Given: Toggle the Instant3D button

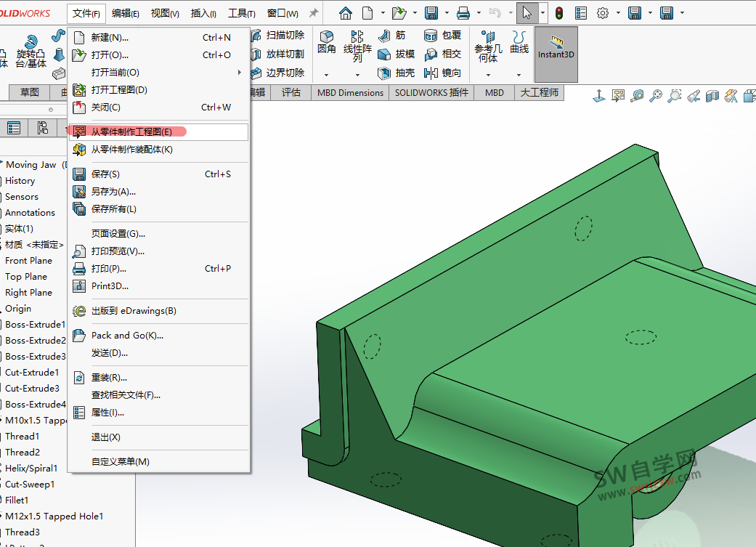Looking at the screenshot, I should click(x=556, y=54).
